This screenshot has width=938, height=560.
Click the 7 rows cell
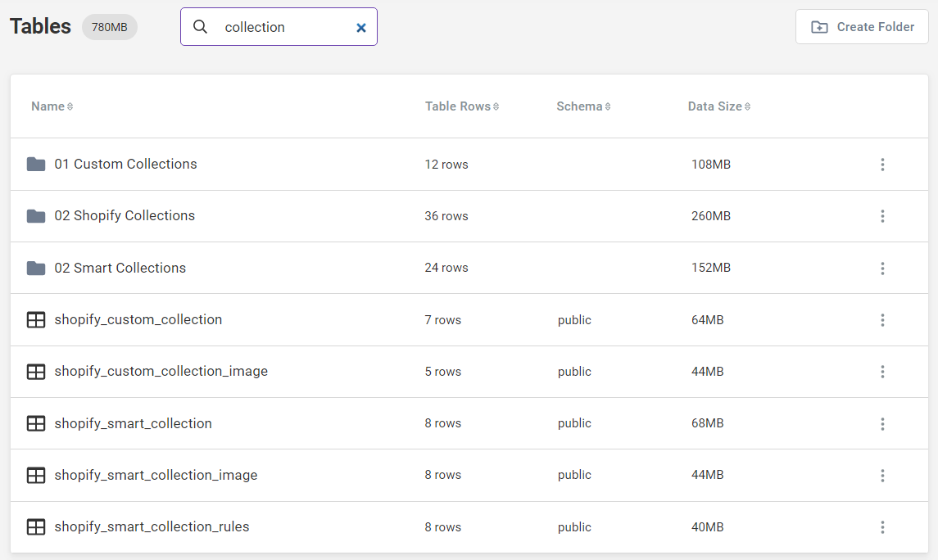pos(442,320)
